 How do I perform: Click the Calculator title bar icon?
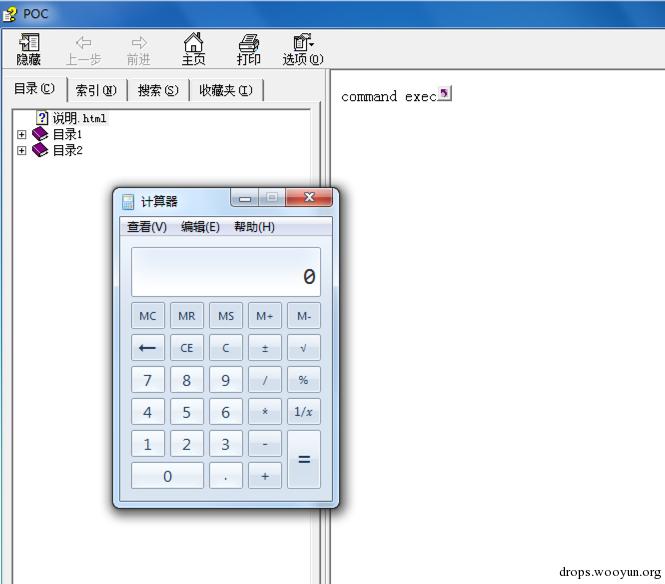coord(128,202)
